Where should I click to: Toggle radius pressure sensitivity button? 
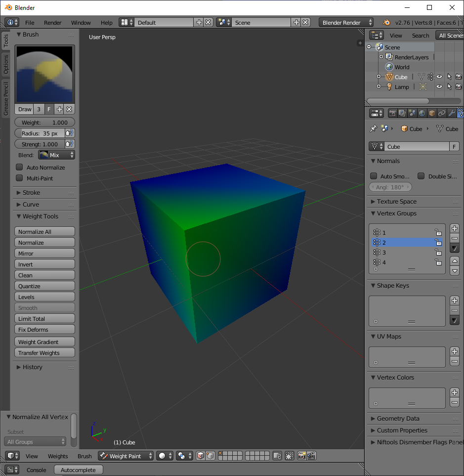point(70,133)
